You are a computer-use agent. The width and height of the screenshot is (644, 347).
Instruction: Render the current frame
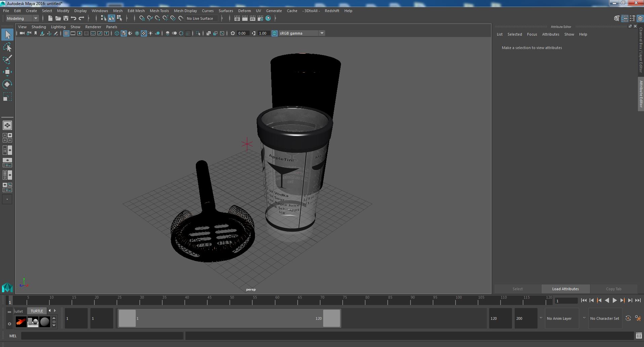(245, 18)
